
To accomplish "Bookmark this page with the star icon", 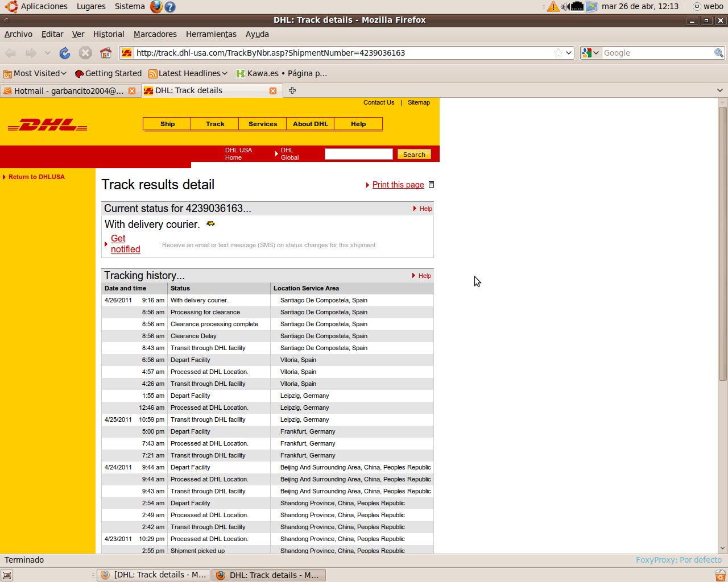I will tap(559, 53).
